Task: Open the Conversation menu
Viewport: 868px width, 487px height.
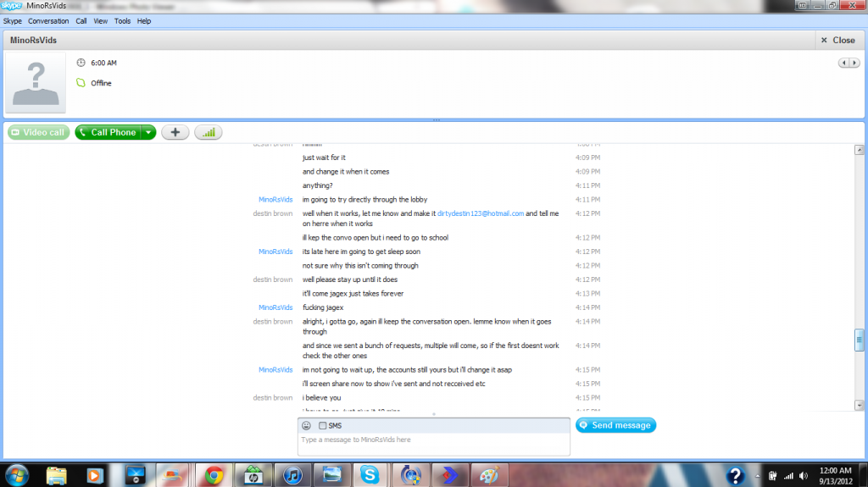Action: tap(48, 21)
